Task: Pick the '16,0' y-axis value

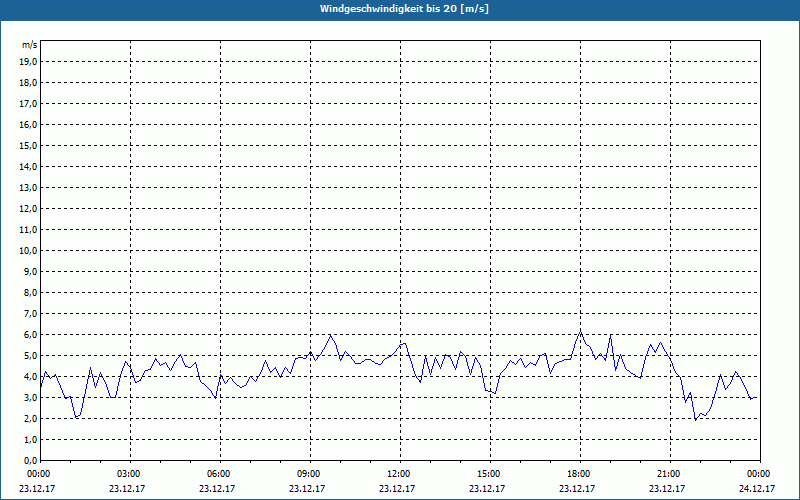Action: [28, 124]
